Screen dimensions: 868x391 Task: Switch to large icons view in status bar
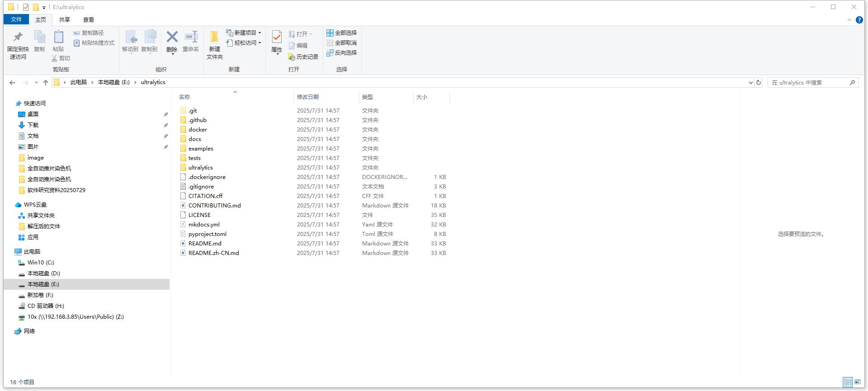(x=858, y=382)
